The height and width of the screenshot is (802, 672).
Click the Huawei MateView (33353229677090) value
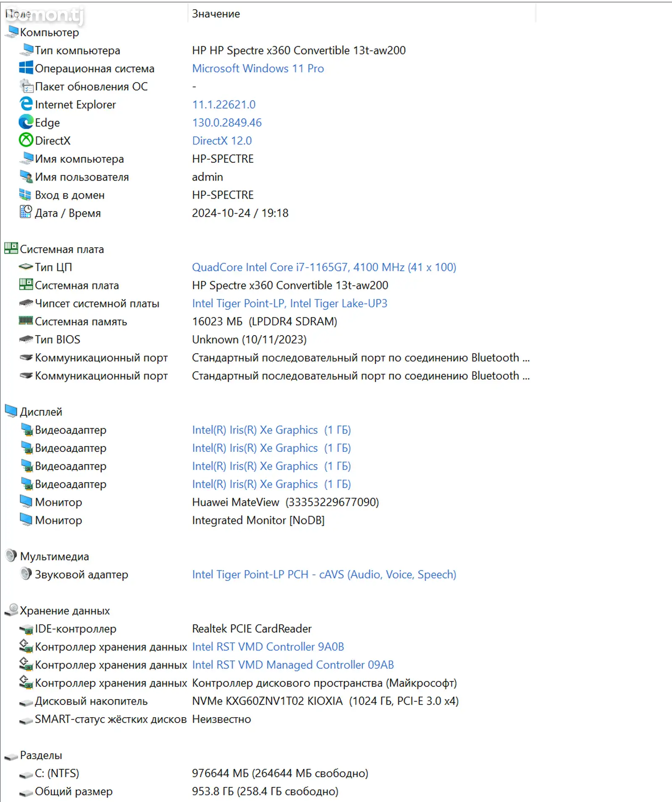[x=285, y=502]
